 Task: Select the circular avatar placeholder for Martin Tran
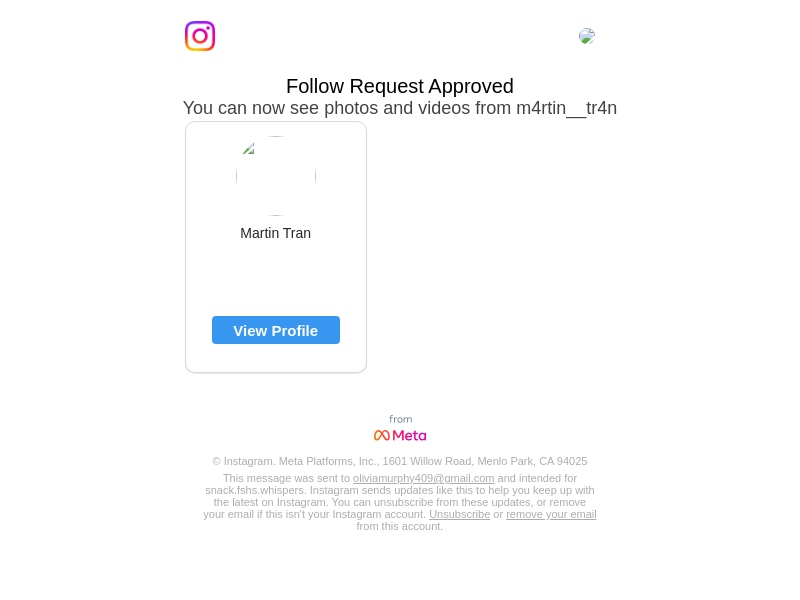(x=276, y=176)
